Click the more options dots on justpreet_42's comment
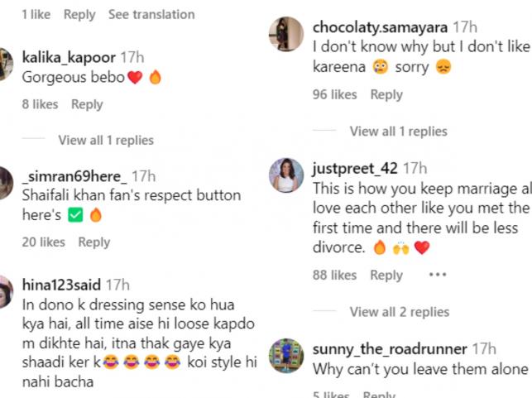This screenshot has height=398, width=532. pyautogui.click(x=438, y=275)
